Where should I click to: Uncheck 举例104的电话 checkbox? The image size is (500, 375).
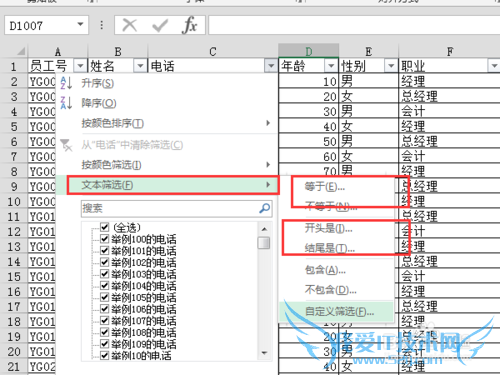(x=105, y=286)
